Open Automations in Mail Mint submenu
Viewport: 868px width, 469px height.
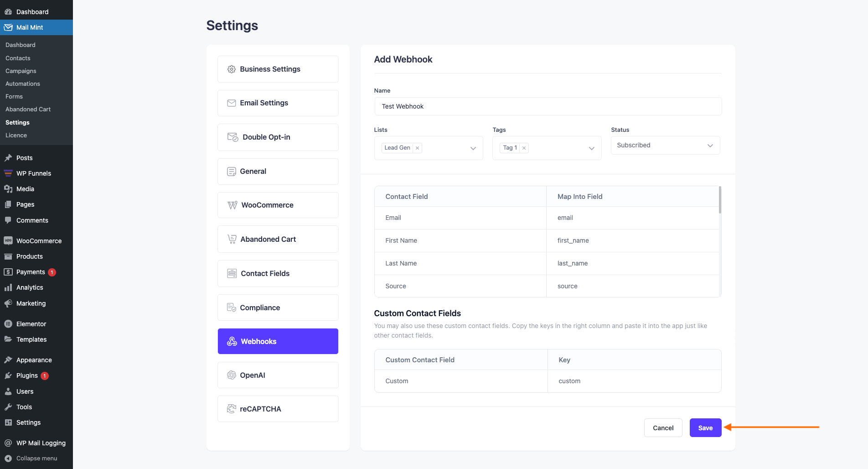pos(23,83)
